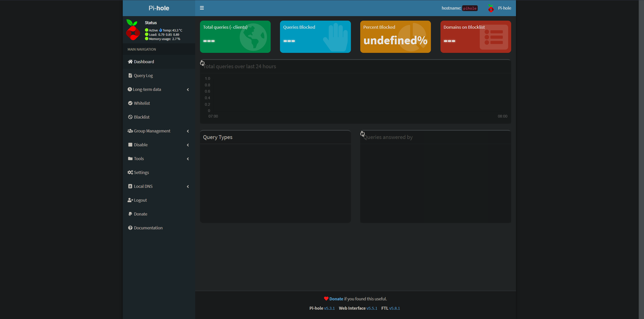Go to the Blacklist page
Screen dimensions: 644x319
159,117
